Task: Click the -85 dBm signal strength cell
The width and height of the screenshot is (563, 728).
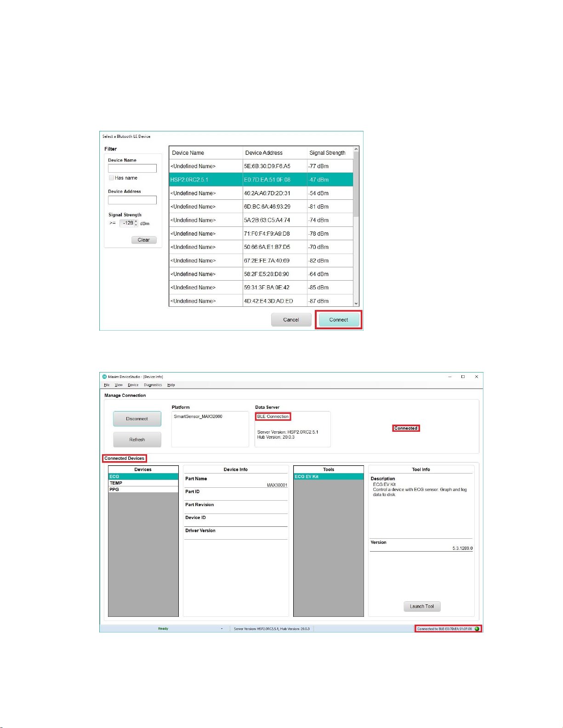Action: pyautogui.click(x=330, y=288)
